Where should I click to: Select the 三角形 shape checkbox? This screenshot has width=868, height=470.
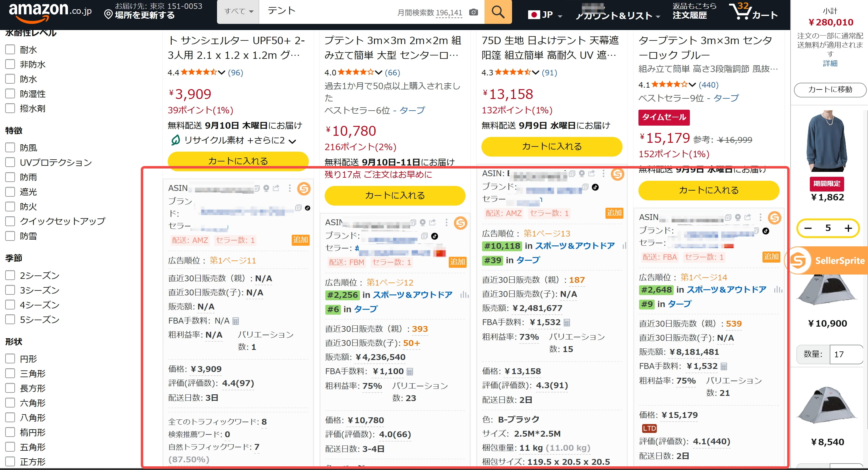[x=10, y=373]
